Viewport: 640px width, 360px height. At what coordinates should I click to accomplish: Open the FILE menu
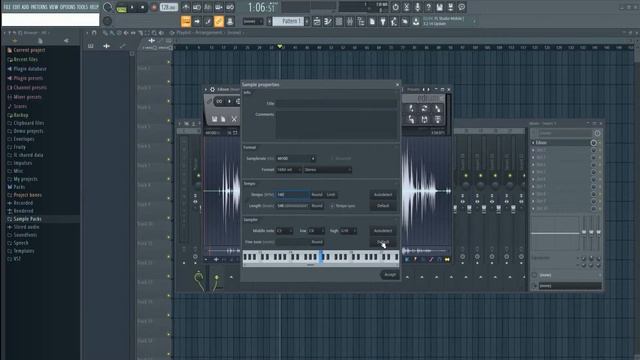click(x=7, y=7)
